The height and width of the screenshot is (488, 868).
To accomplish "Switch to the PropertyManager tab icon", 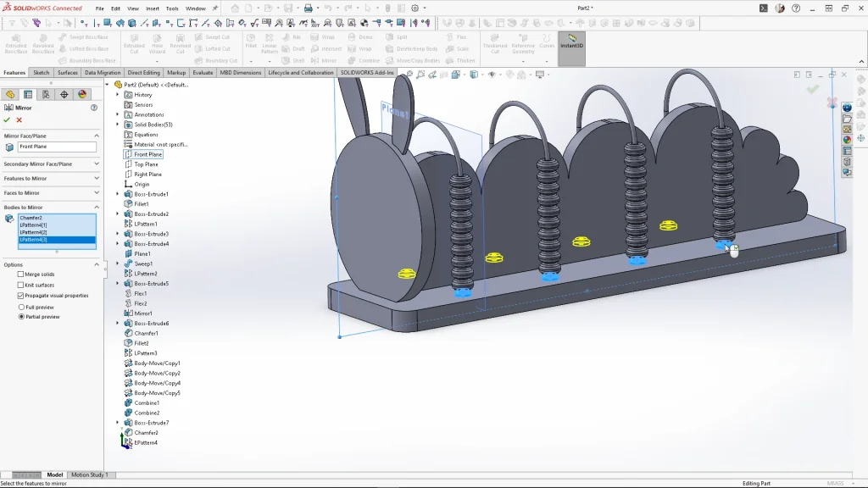I will [x=28, y=94].
